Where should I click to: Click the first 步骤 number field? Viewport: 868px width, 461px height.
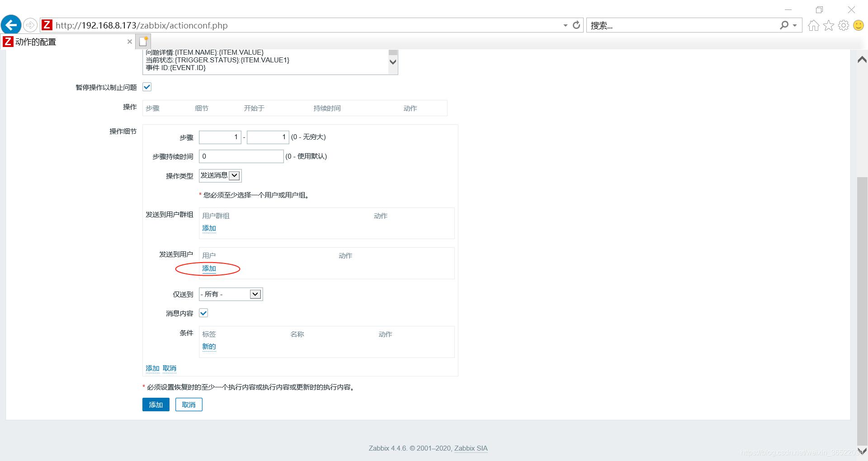(220, 137)
